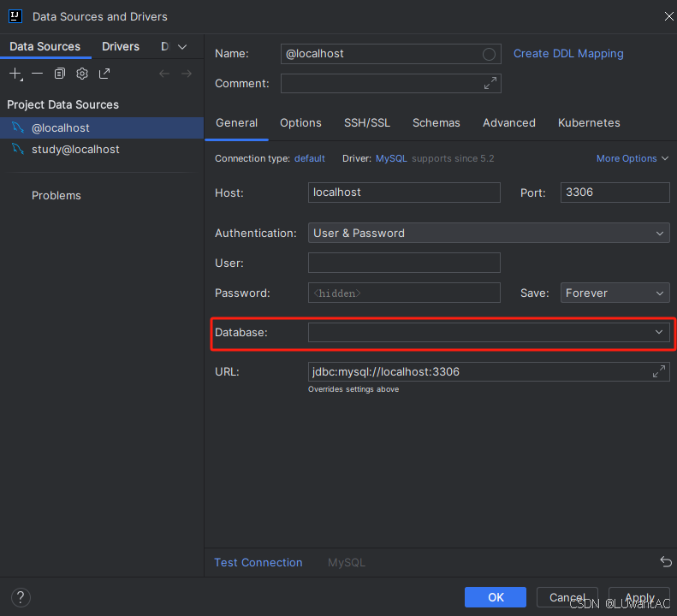Remove selected data source with minus icon
The image size is (677, 616).
[x=37, y=74]
